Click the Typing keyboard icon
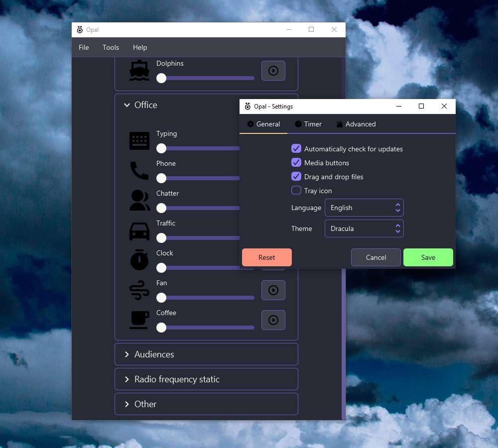The height and width of the screenshot is (448, 498). coord(139,141)
